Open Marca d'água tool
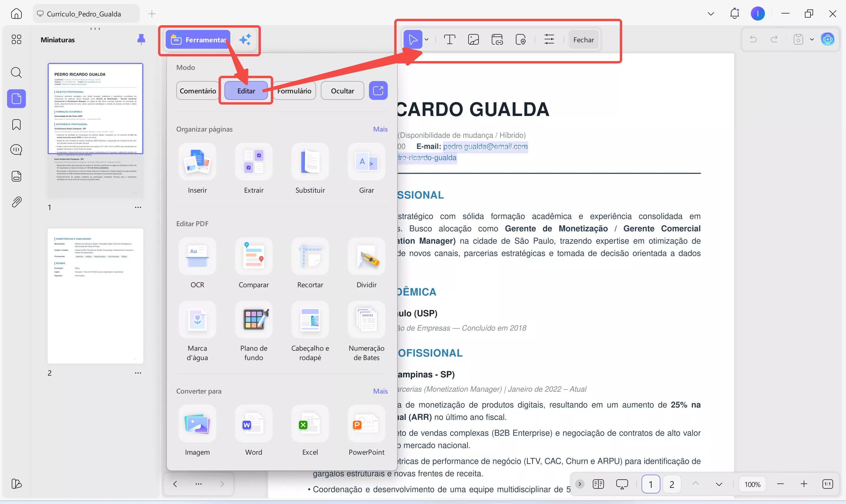 coord(197,332)
